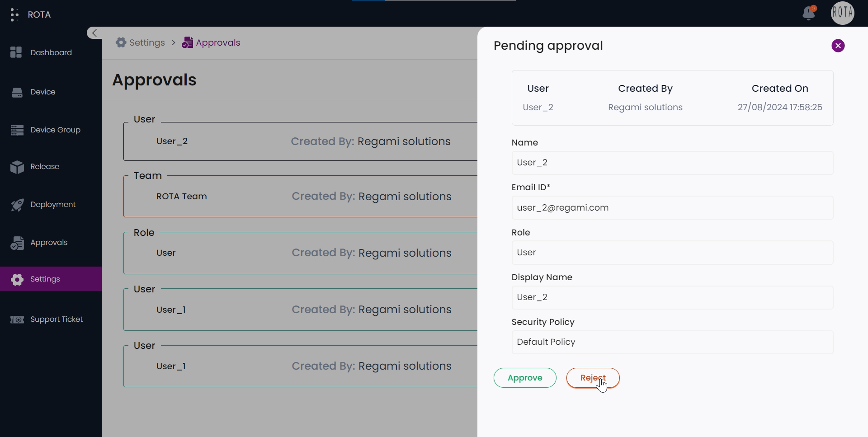The width and height of the screenshot is (868, 437).
Task: Click the Approvals sidebar icon
Action: click(x=17, y=243)
